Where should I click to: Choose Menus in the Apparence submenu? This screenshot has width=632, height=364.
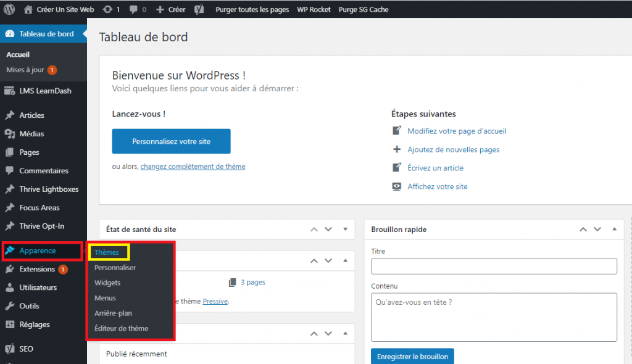(x=105, y=298)
